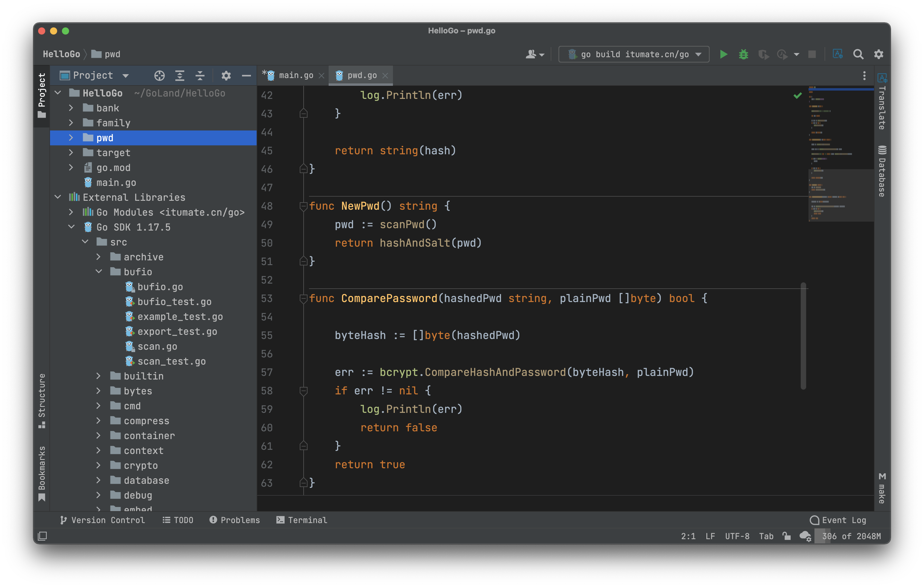
Task: Toggle tool window bars icon in status bar
Action: [42, 536]
